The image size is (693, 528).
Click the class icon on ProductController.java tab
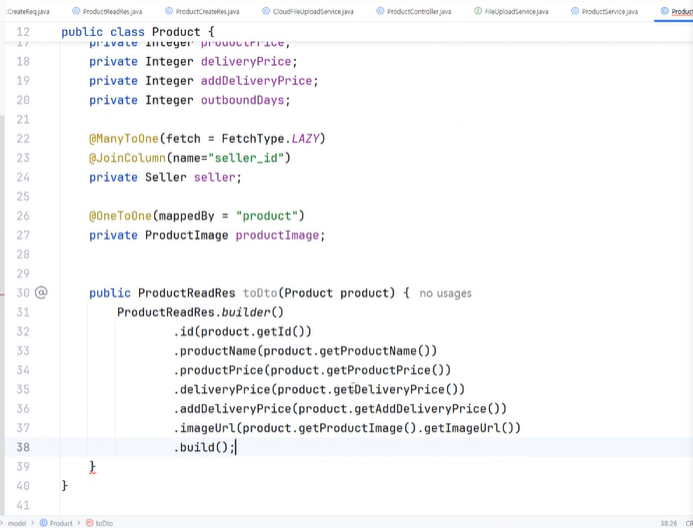[x=381, y=11]
